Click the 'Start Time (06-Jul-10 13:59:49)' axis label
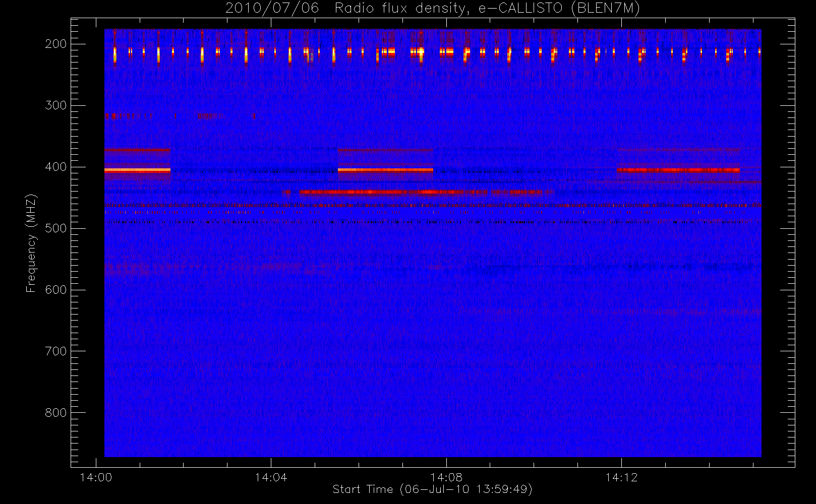The image size is (816, 504). pyautogui.click(x=432, y=489)
